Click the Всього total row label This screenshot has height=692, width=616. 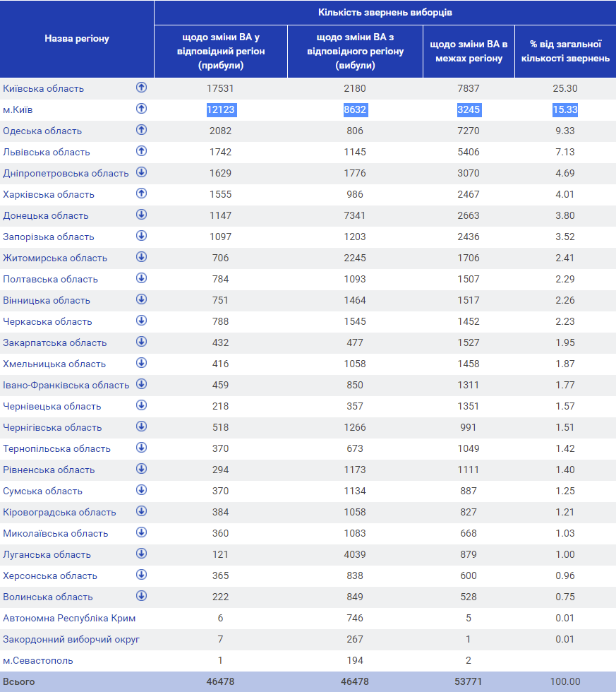[x=19, y=682]
